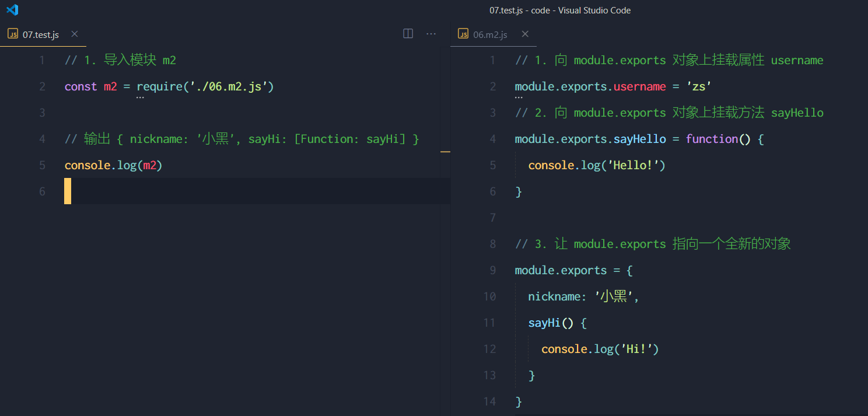Image resolution: width=868 pixels, height=416 pixels.
Task: Close the 06.m2.js tab
Action: pyautogui.click(x=525, y=34)
